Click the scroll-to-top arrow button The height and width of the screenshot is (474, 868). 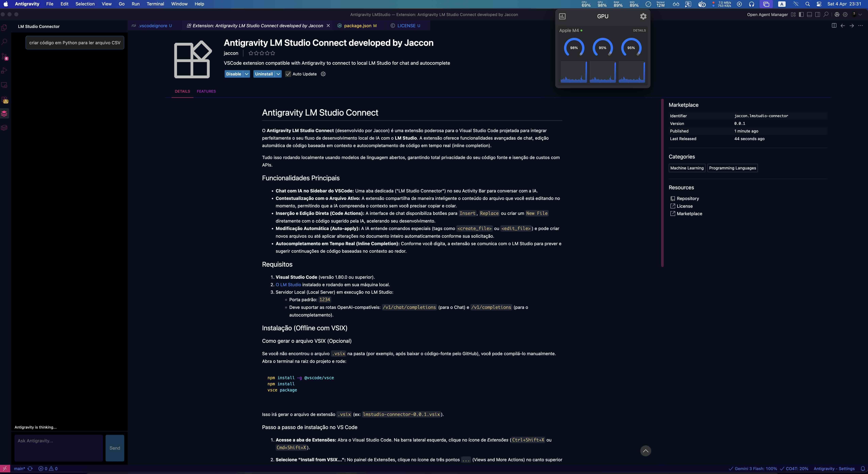[645, 451]
